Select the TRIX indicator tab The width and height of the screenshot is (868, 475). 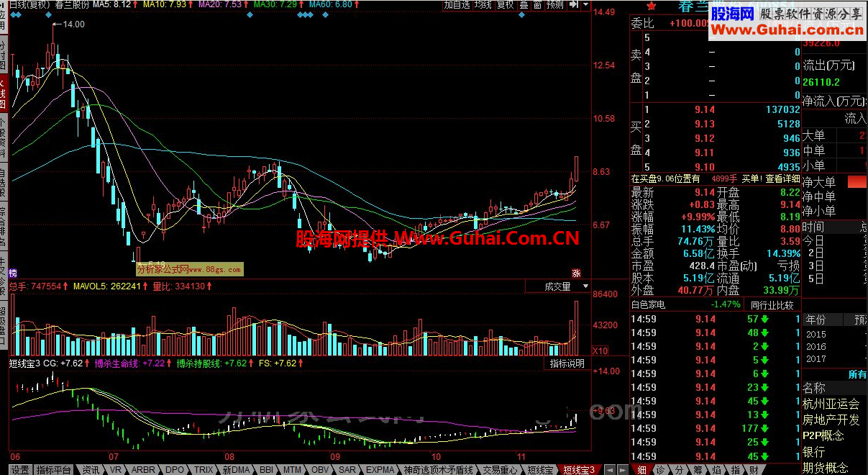203,470
